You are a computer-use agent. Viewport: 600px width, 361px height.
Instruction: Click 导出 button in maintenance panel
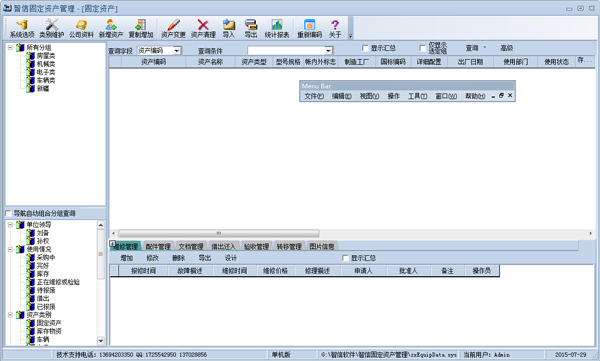tap(205, 258)
